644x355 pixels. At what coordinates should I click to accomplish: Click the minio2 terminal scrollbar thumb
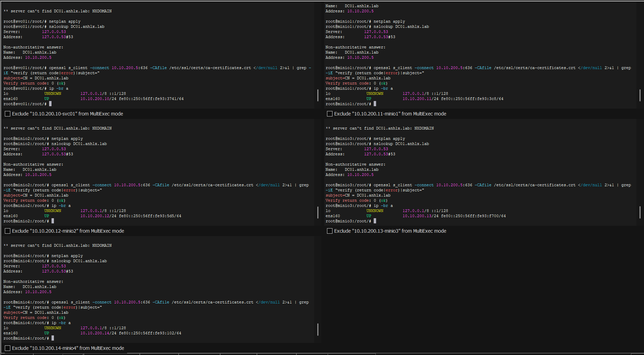click(318, 212)
